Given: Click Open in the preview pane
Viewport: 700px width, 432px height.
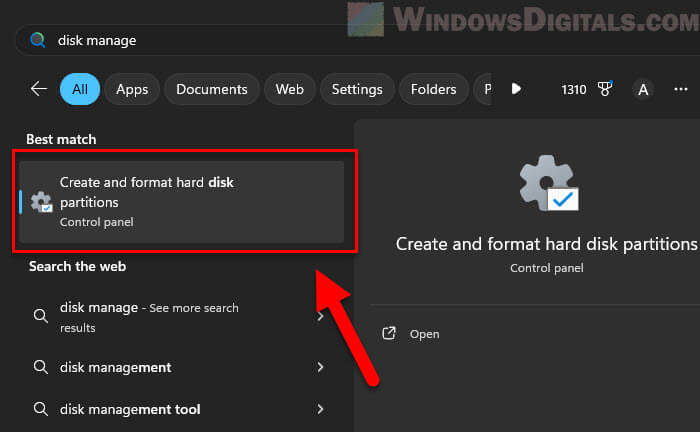Looking at the screenshot, I should (x=424, y=334).
